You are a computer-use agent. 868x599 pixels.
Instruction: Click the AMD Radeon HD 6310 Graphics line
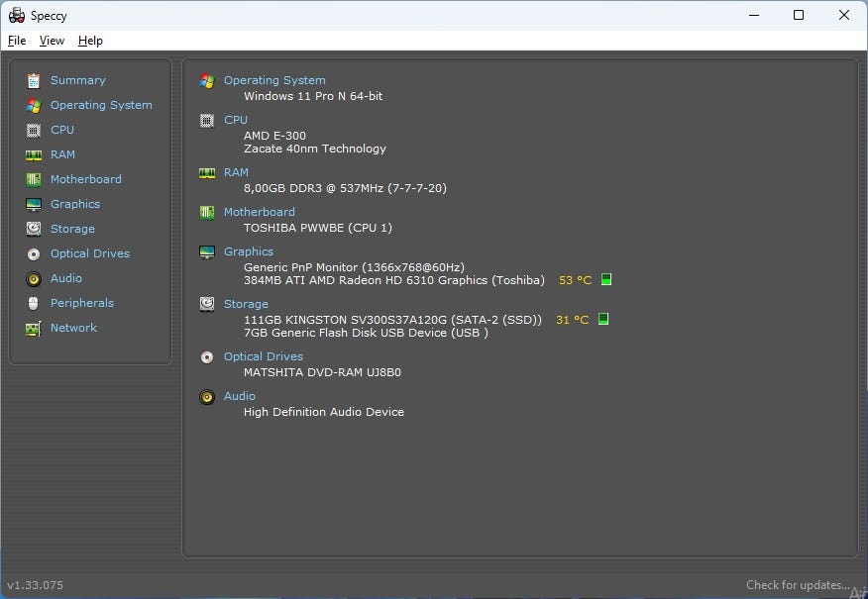394,280
